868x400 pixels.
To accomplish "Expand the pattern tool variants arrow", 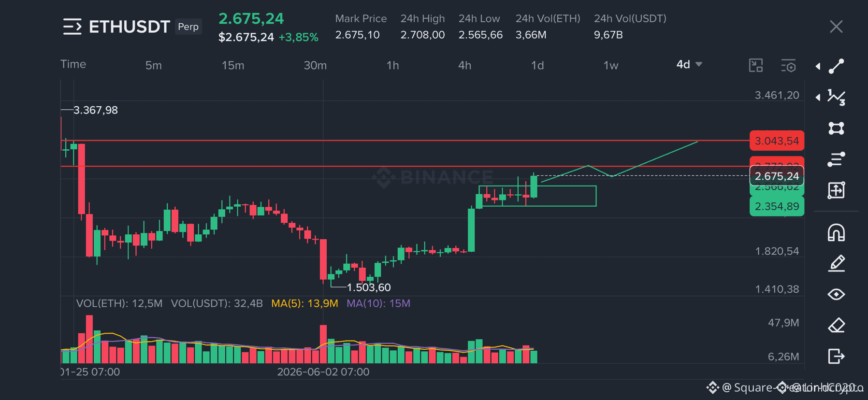I will [x=818, y=97].
